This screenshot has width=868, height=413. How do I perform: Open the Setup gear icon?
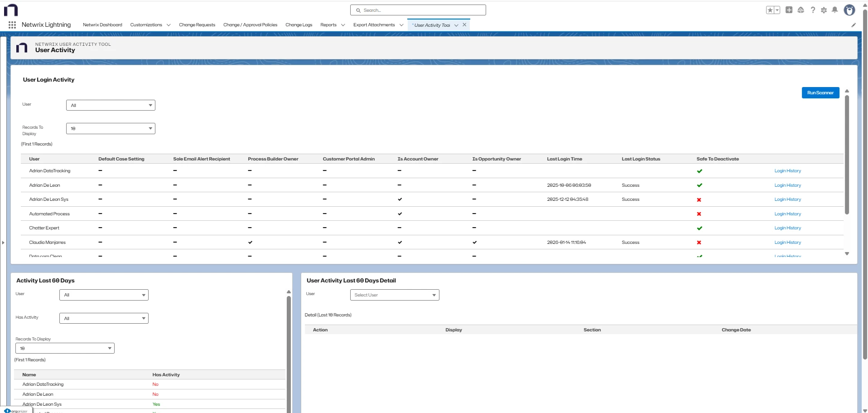pyautogui.click(x=824, y=10)
